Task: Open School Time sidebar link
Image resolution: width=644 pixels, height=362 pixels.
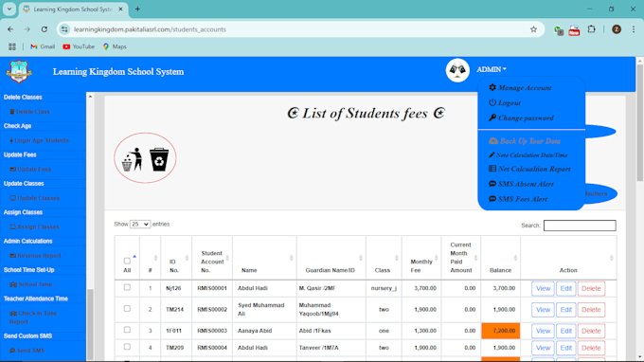Action: point(31,284)
